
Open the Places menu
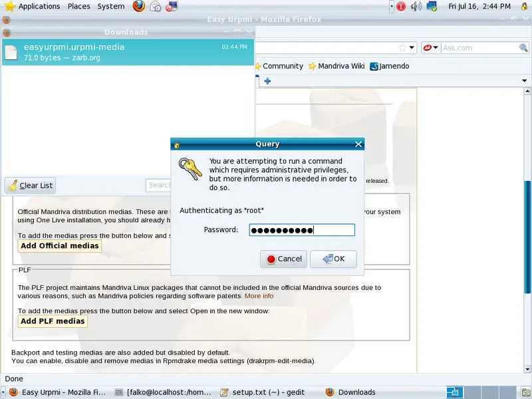[78, 6]
